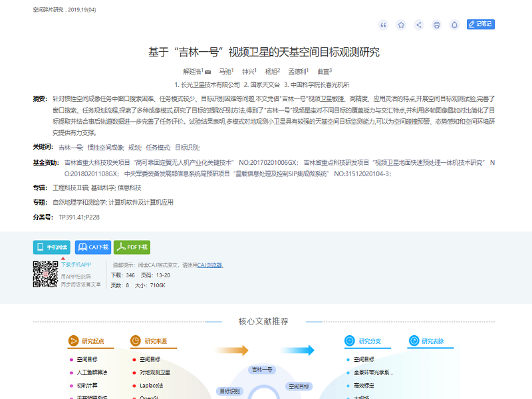Image resolution: width=532 pixels, height=399 pixels.
Task: Print the article via printer icon
Action: (x=437, y=25)
